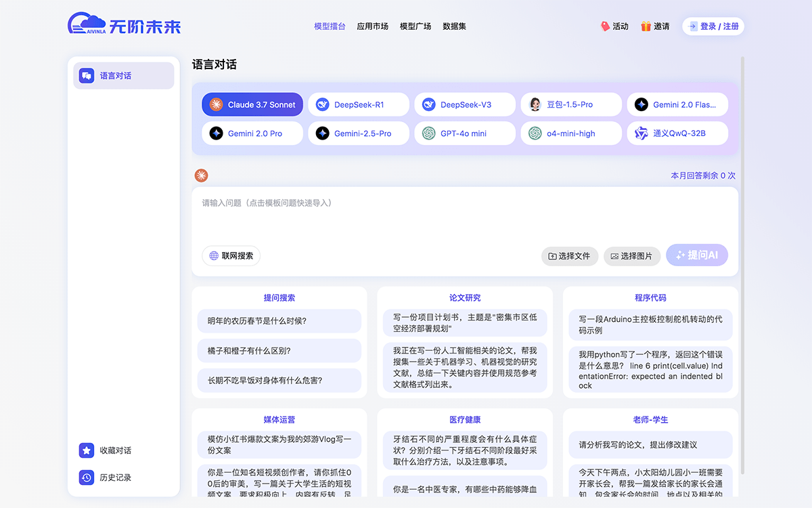Click the 豆包-1.5-Pro model icon
The width and height of the screenshot is (812, 508).
[x=535, y=104]
